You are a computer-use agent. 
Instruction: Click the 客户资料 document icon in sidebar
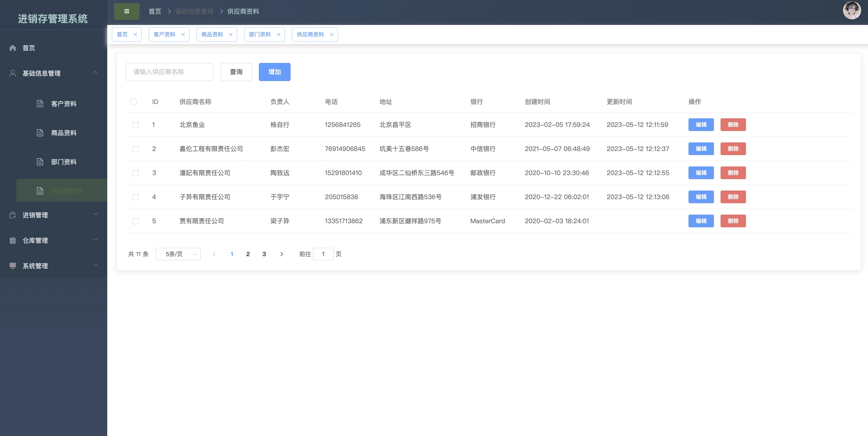click(x=40, y=104)
